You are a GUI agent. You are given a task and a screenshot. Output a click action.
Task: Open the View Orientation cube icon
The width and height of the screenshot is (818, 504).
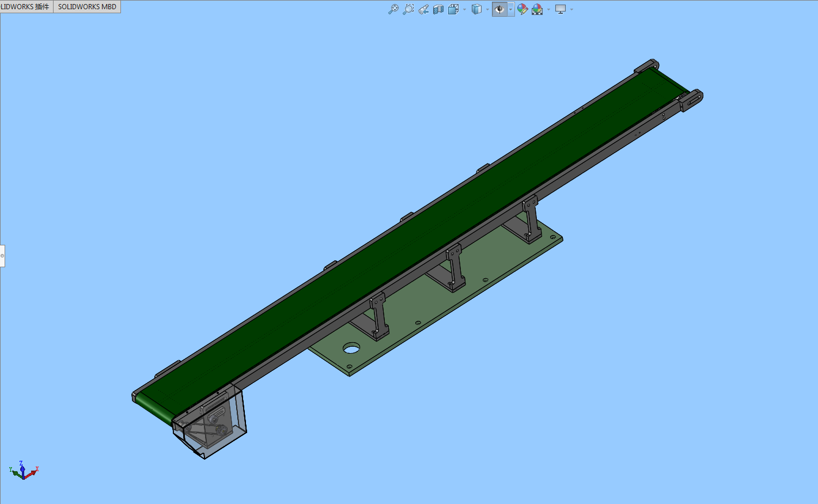453,9
